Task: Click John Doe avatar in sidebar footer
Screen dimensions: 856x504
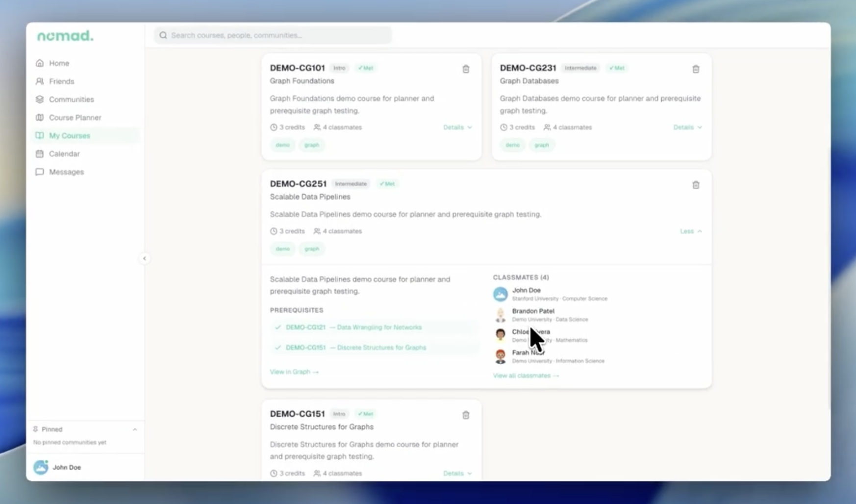Action: [x=41, y=467]
